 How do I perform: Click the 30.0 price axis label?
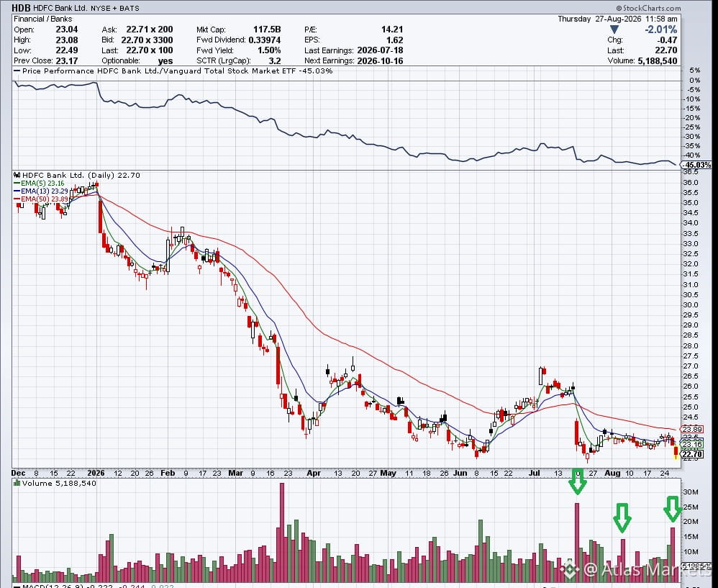coord(691,305)
